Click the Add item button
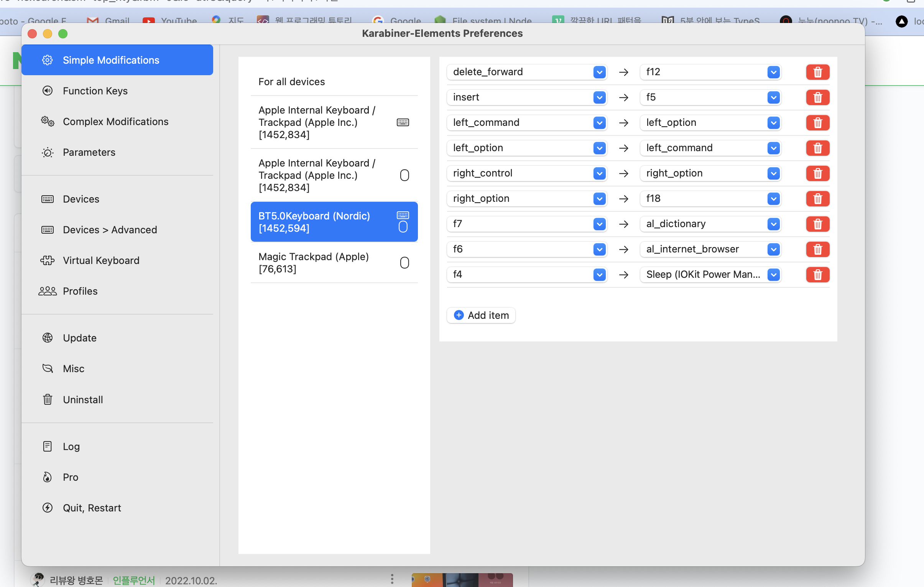 (x=481, y=315)
